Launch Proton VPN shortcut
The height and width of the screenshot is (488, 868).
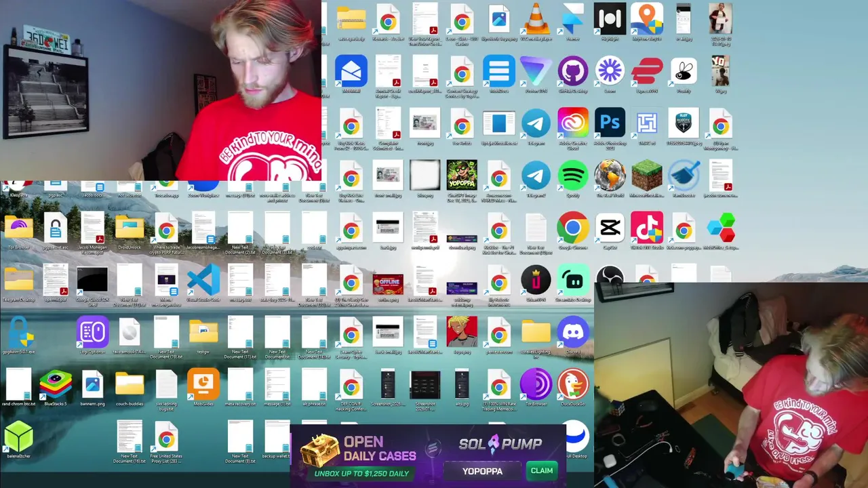(x=536, y=71)
